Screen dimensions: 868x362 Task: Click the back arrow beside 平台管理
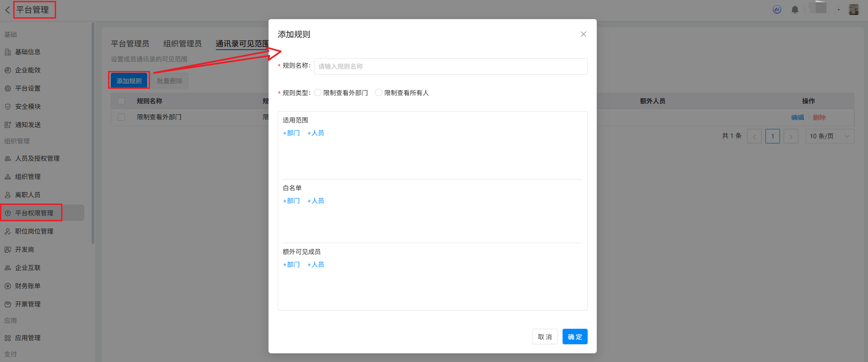(7, 10)
